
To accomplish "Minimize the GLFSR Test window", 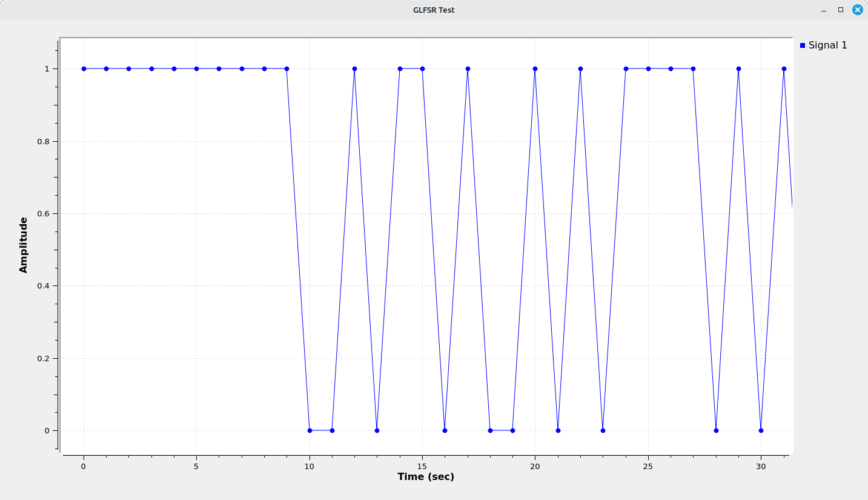I will 823,10.
